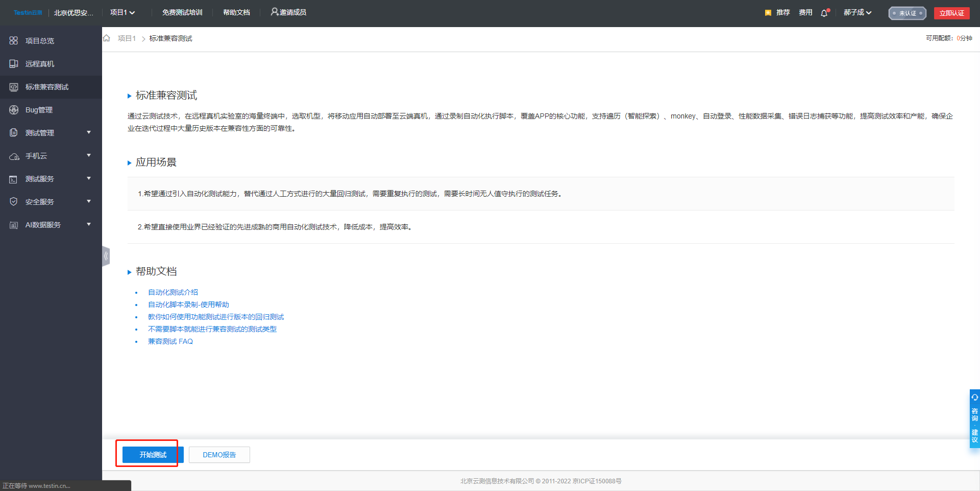This screenshot has width=980, height=491.
Task: Click the notification bell icon
Action: pos(824,13)
